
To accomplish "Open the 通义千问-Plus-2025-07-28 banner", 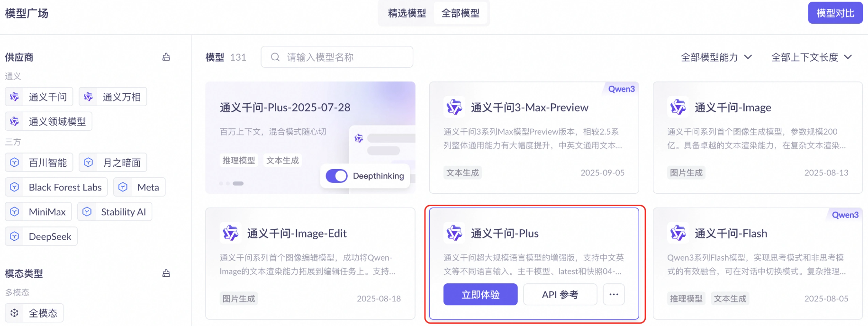I will tap(310, 137).
